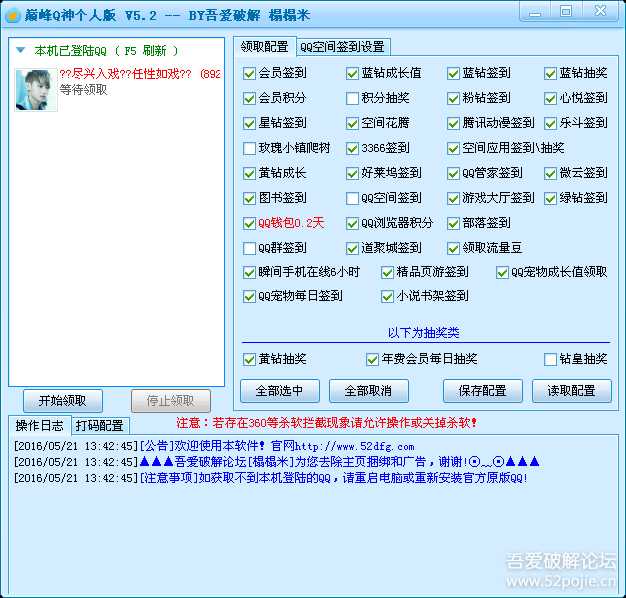Toggle the 瞬间手机在线6小时 checkbox
The width and height of the screenshot is (626, 598).
click(250, 272)
